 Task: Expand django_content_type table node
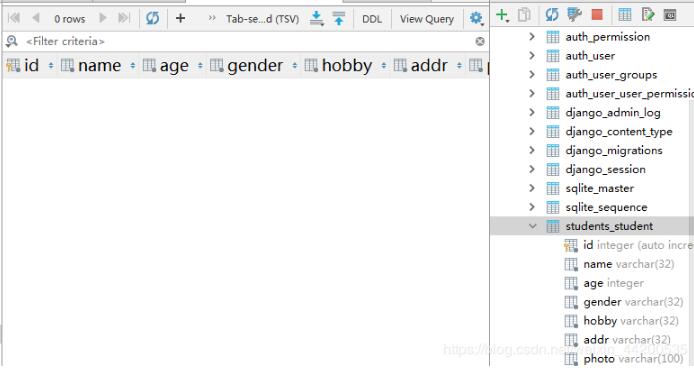pyautogui.click(x=532, y=132)
